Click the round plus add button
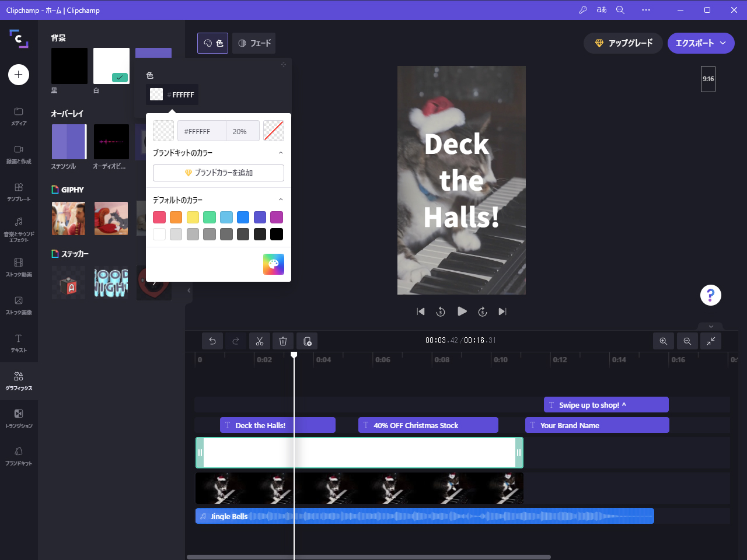This screenshot has height=560, width=747. click(x=19, y=75)
